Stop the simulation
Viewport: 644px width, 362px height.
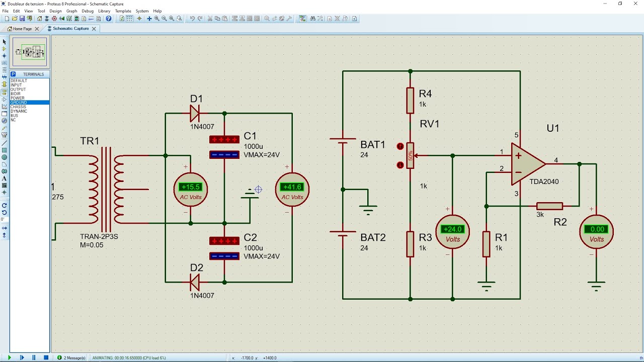click(x=46, y=357)
